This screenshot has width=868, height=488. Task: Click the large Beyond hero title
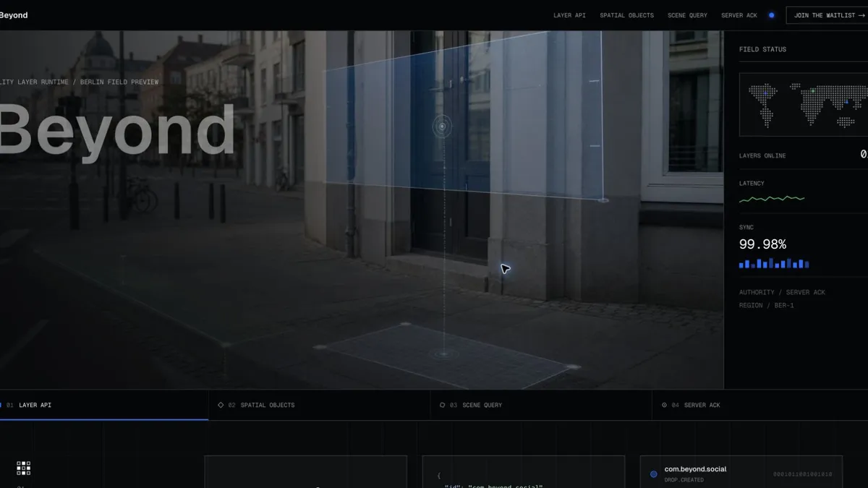[x=117, y=131]
